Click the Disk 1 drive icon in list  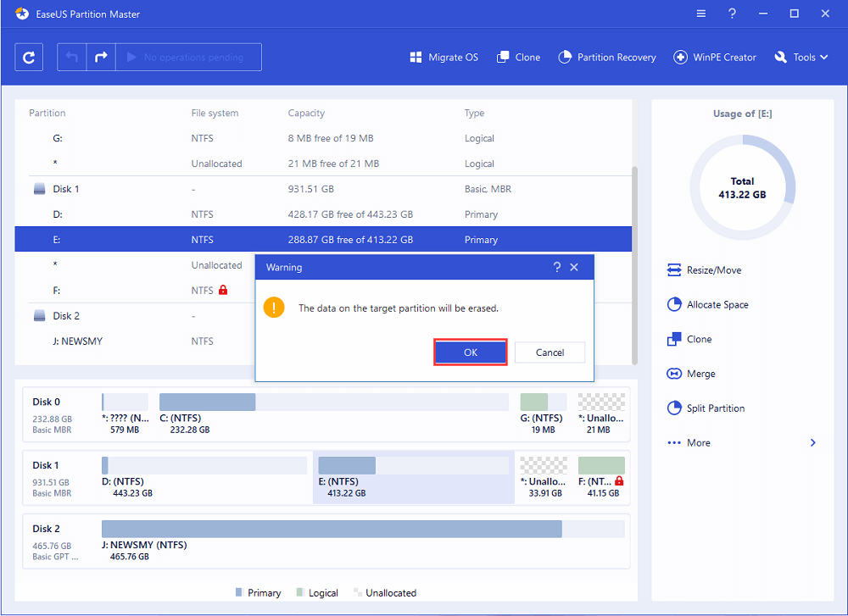[x=40, y=189]
